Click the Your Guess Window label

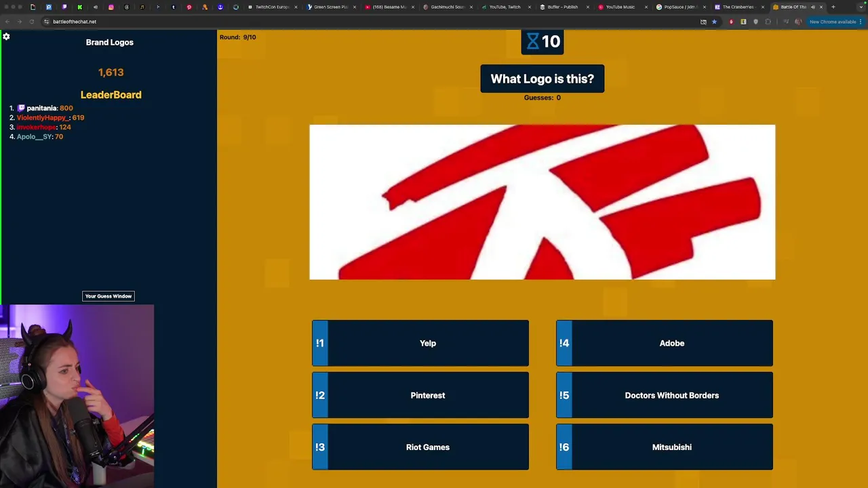tap(108, 296)
